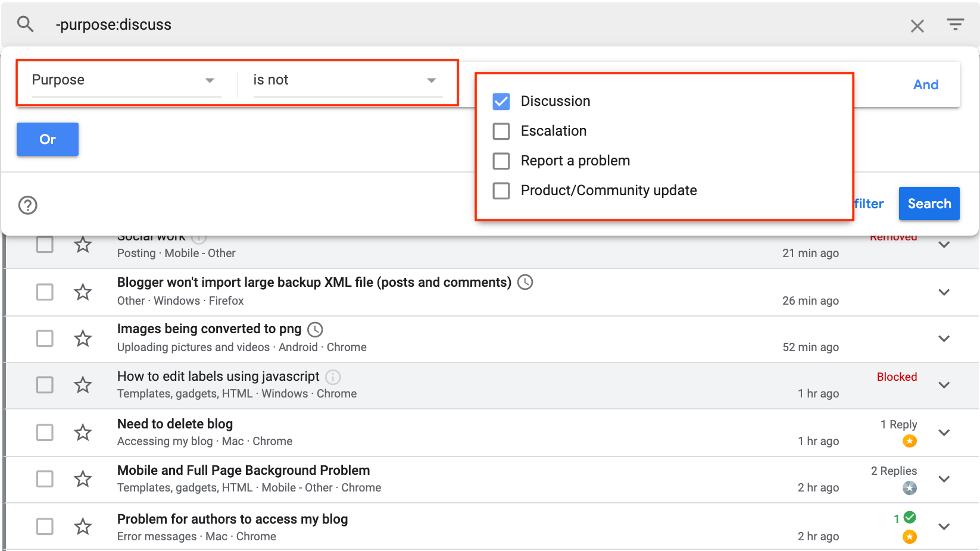Click the blue Search button
The height and width of the screenshot is (551, 980).
point(929,204)
